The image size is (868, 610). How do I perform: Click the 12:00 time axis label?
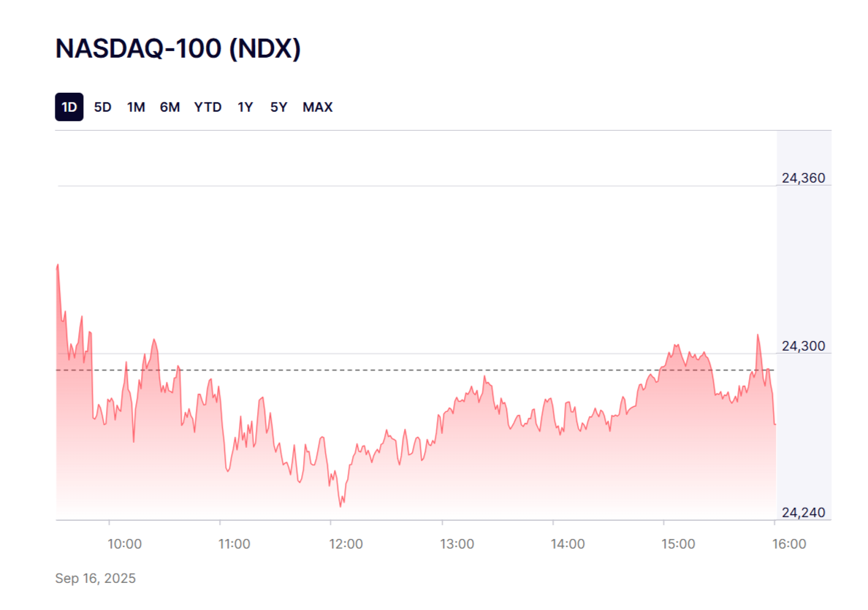click(x=346, y=544)
